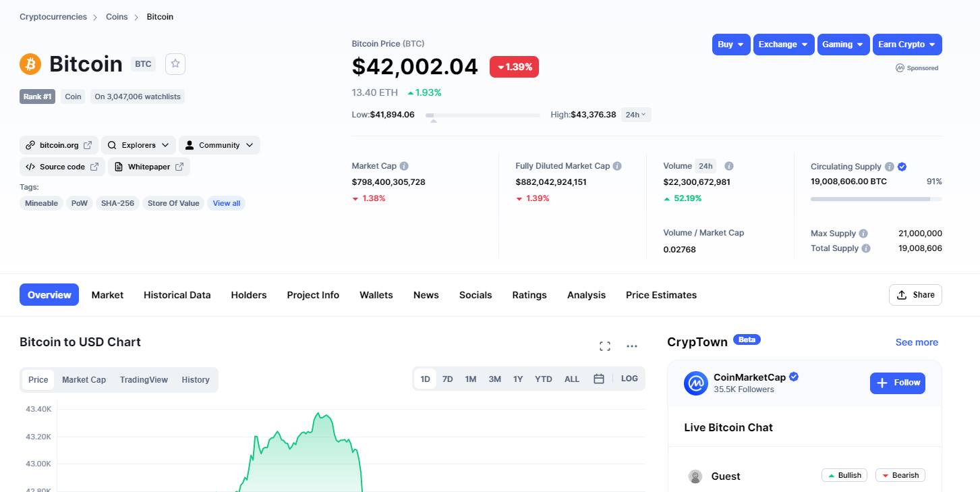Click the Sponsored label icon
The width and height of the screenshot is (980, 492).
[900, 68]
